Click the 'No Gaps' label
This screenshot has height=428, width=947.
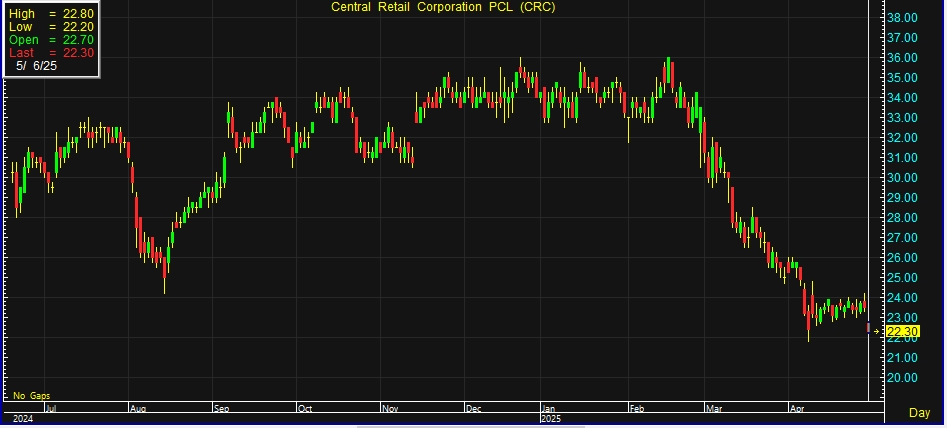pyautogui.click(x=31, y=396)
